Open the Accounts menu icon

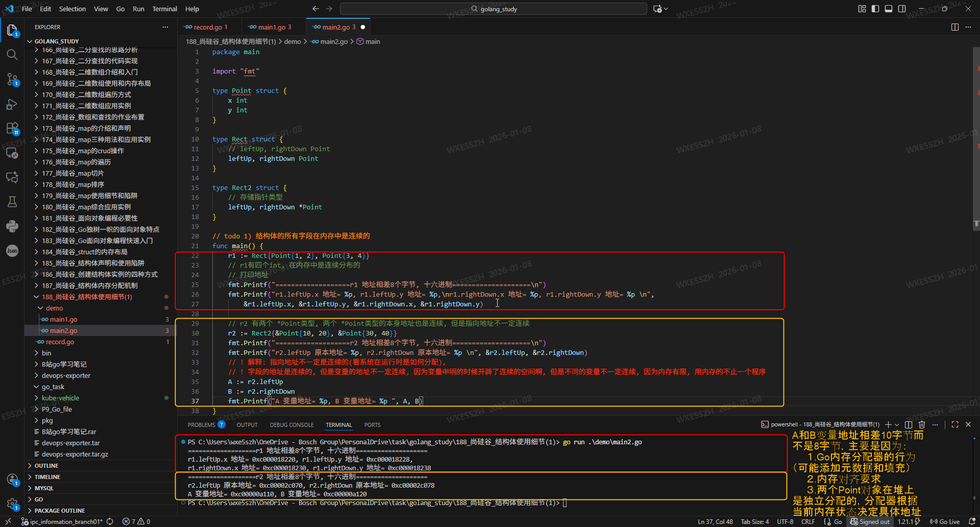(12, 480)
